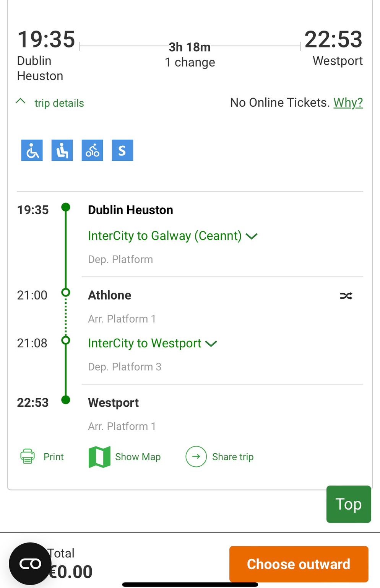
Task: Click the circled arrow share icon
Action: (x=196, y=457)
